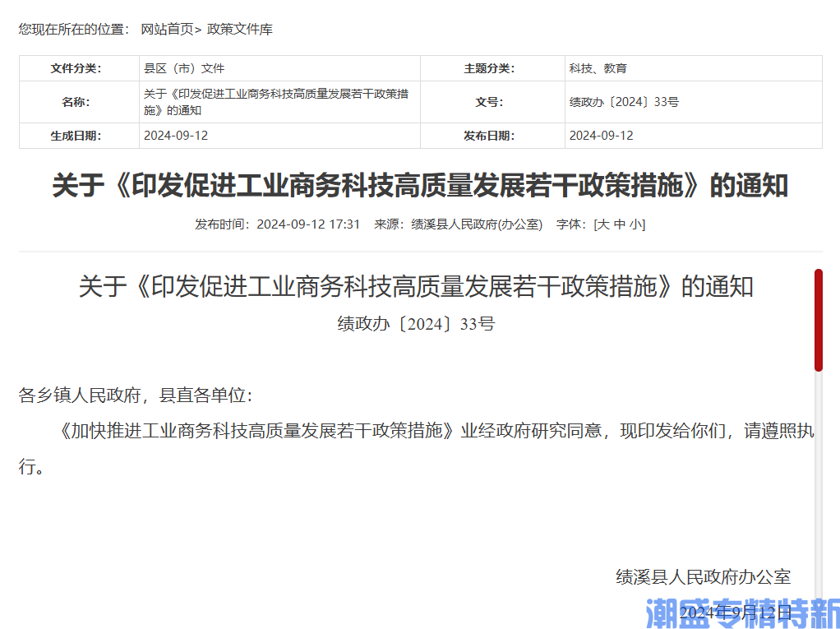The height and width of the screenshot is (629, 840).
Task: Click the signature 绩溪县人民政府办公室
Action: coord(704,576)
